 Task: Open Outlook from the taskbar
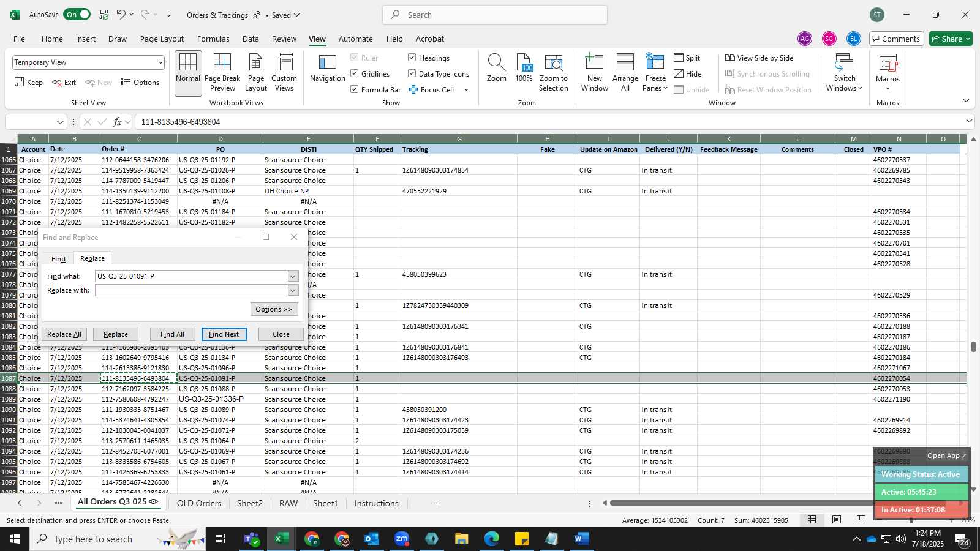pyautogui.click(x=372, y=539)
